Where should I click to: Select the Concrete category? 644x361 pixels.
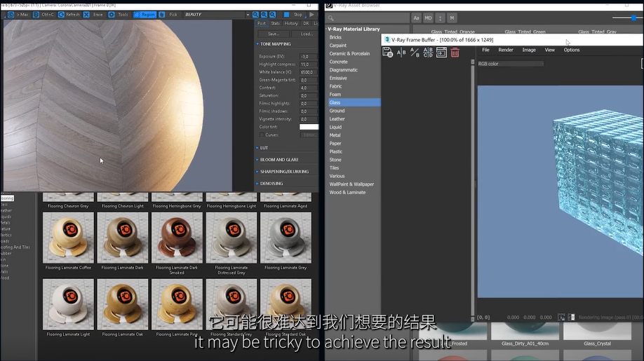pos(338,62)
